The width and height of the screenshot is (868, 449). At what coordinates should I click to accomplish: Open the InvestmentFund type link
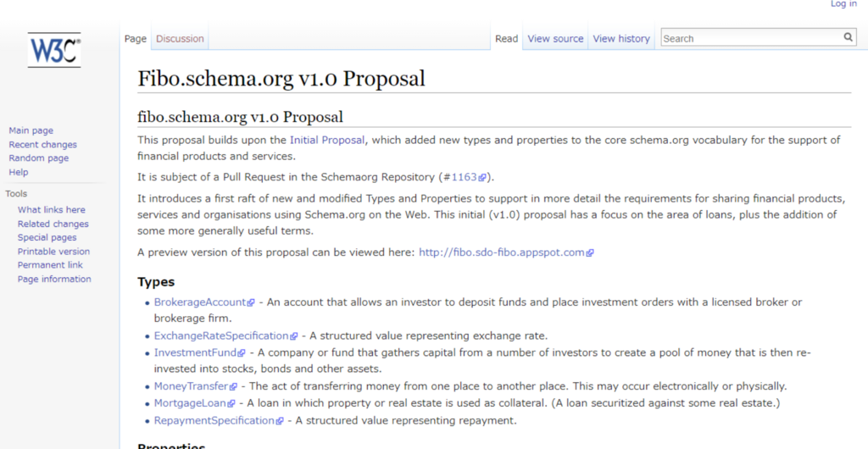pyautogui.click(x=199, y=352)
